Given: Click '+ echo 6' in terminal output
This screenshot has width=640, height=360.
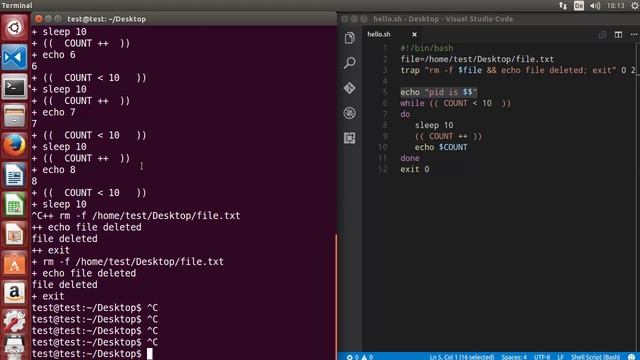Looking at the screenshot, I should [53, 55].
